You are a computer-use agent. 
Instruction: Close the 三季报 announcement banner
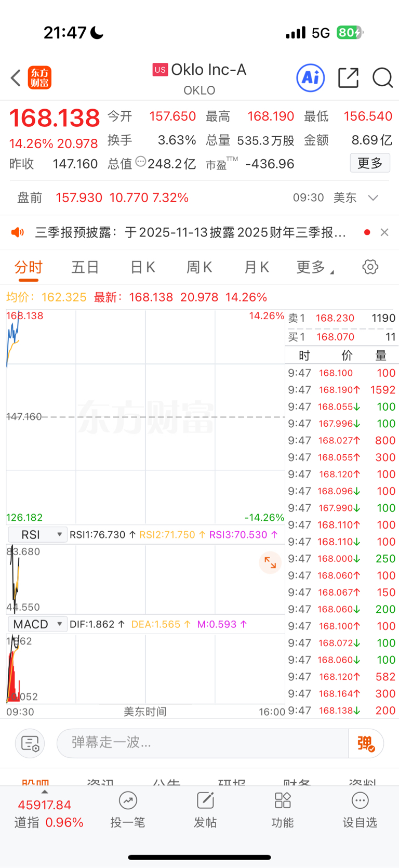click(x=384, y=232)
